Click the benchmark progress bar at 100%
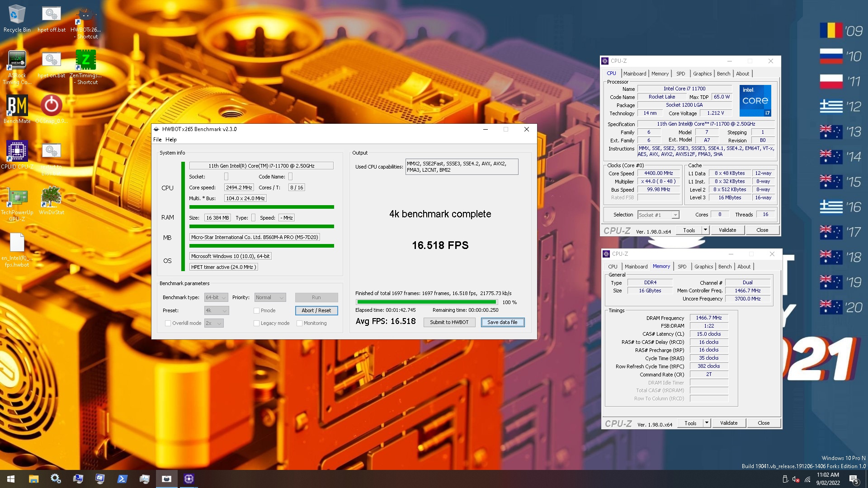Viewport: 868px width, 488px height. pyautogui.click(x=426, y=302)
